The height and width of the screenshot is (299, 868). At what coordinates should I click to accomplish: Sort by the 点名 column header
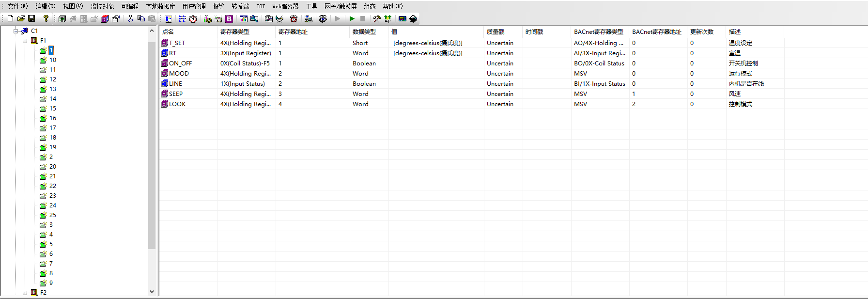(x=188, y=32)
